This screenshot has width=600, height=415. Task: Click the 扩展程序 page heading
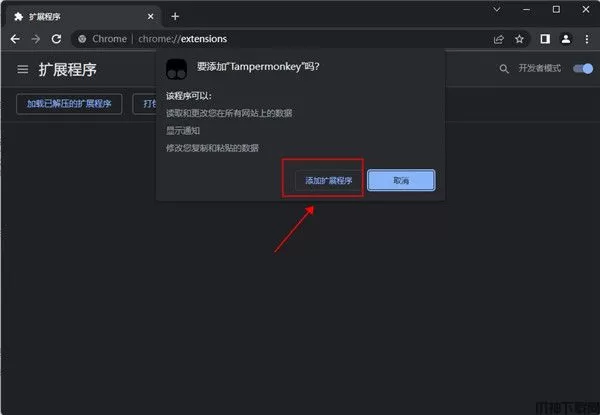coord(67,70)
